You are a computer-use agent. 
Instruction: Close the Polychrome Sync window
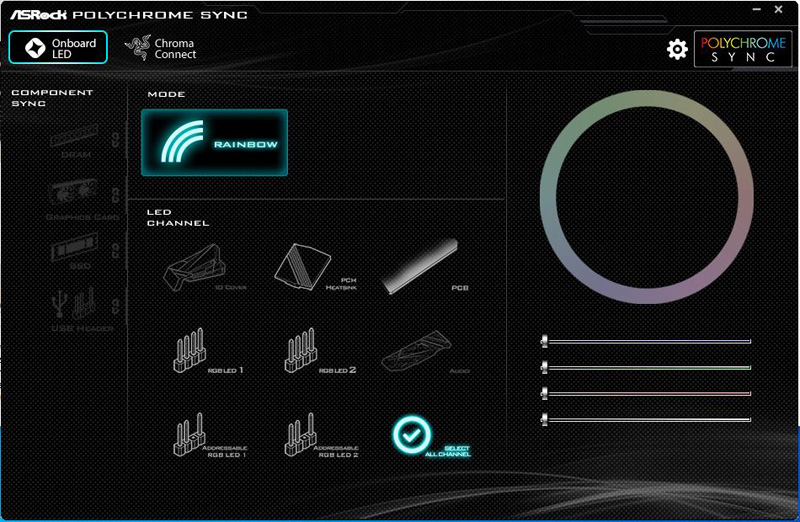779,9
